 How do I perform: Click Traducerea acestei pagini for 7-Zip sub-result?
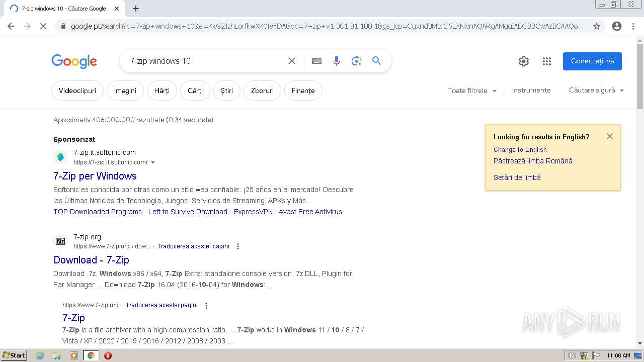(x=162, y=305)
